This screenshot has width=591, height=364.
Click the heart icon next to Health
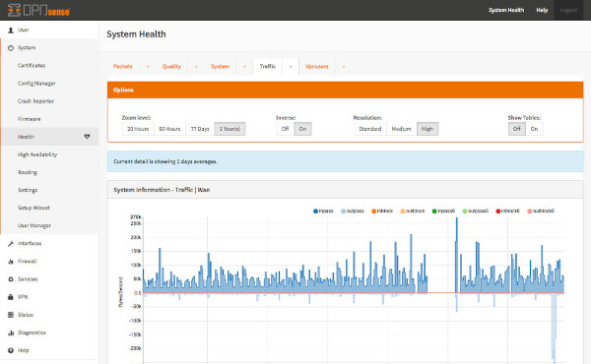[x=87, y=137]
